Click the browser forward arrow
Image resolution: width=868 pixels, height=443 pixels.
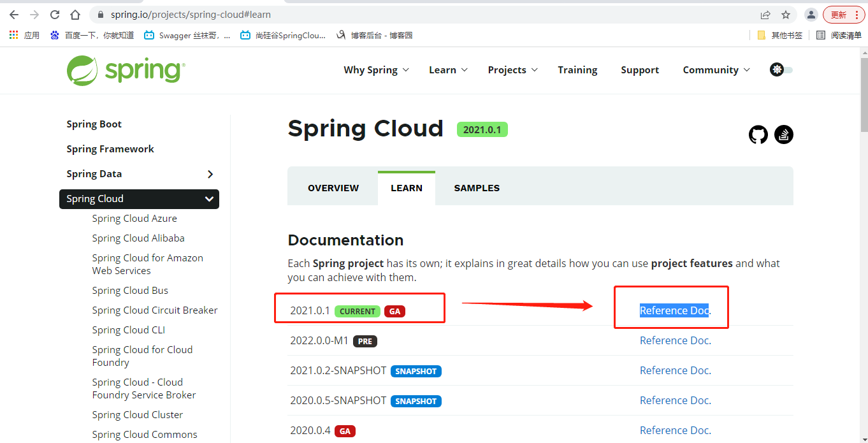click(34, 15)
